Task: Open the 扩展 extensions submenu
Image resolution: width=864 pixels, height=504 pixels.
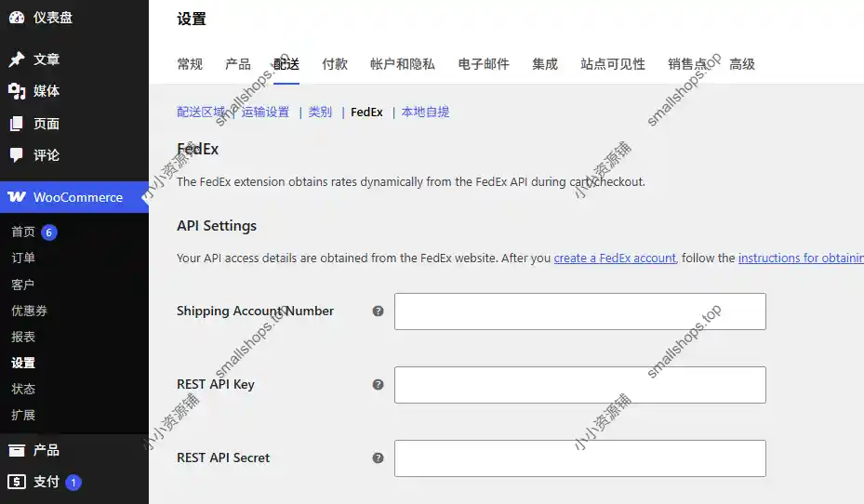Action: [23, 415]
